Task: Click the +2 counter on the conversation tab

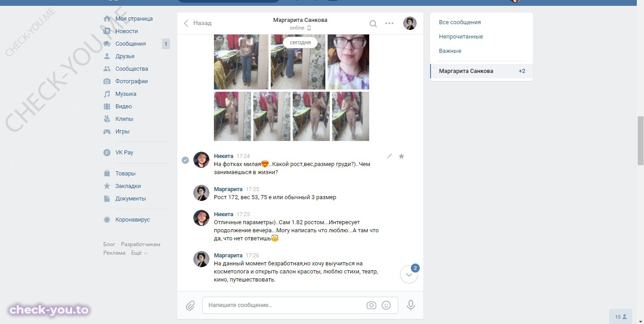Action: [x=522, y=71]
